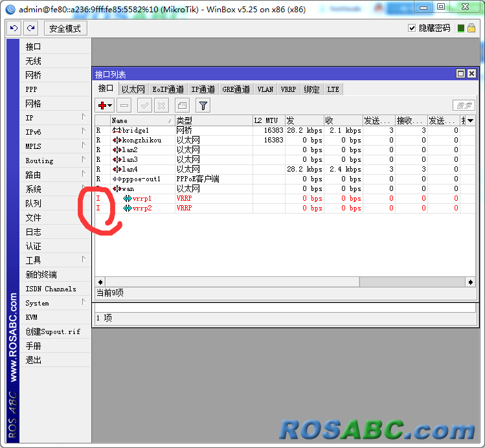Click the padlock icon at top right

click(471, 28)
